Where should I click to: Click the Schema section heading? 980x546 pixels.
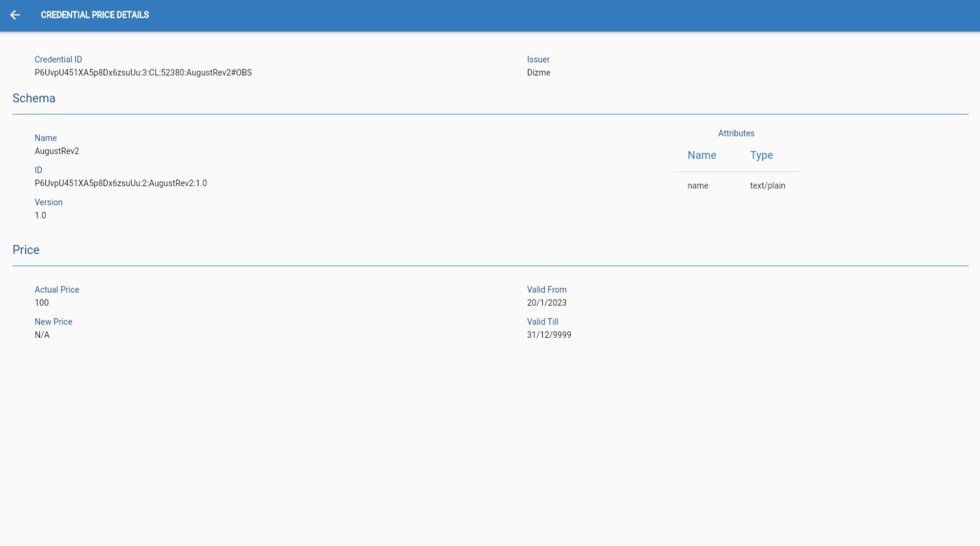[x=34, y=98]
